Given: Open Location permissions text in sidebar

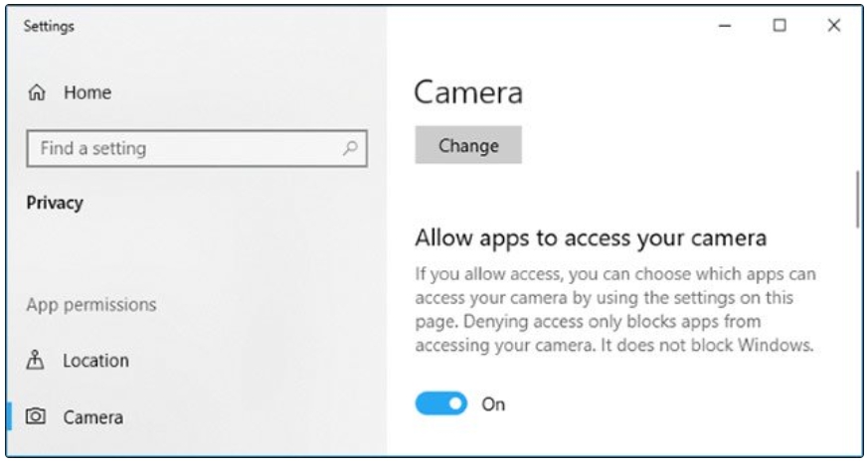Looking at the screenshot, I should [96, 360].
